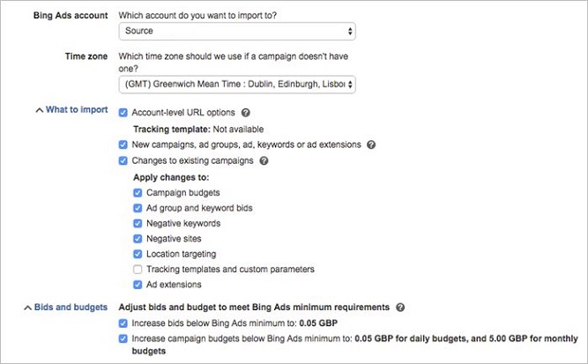Click the Apply changes to: heading

[171, 177]
